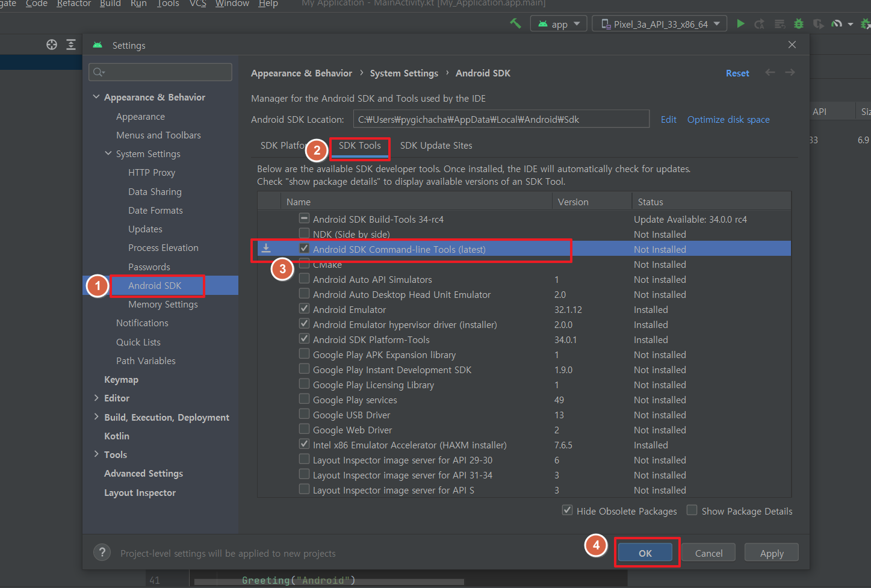Expand the Tools settings node

click(x=96, y=454)
